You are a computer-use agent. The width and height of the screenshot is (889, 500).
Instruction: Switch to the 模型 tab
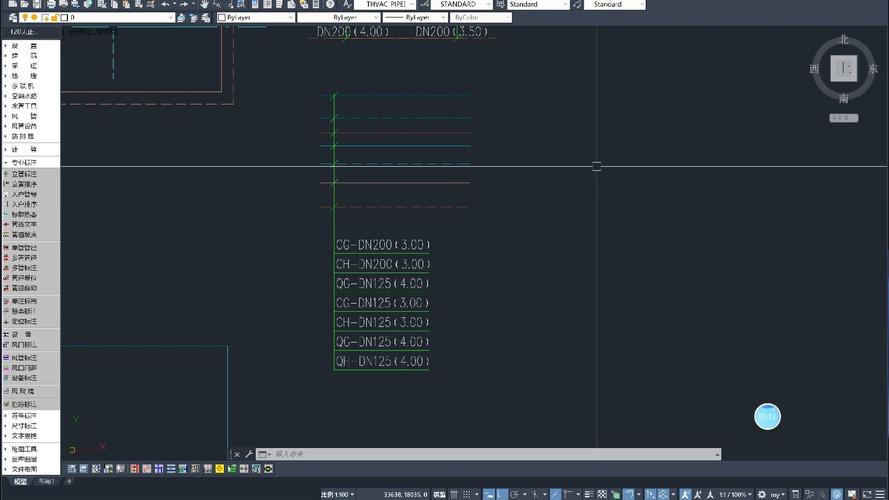pos(19,482)
